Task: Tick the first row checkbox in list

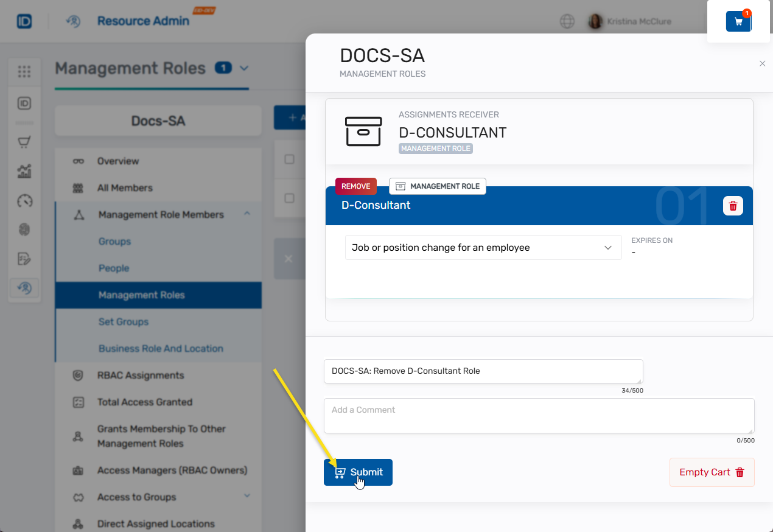Action: click(290, 159)
